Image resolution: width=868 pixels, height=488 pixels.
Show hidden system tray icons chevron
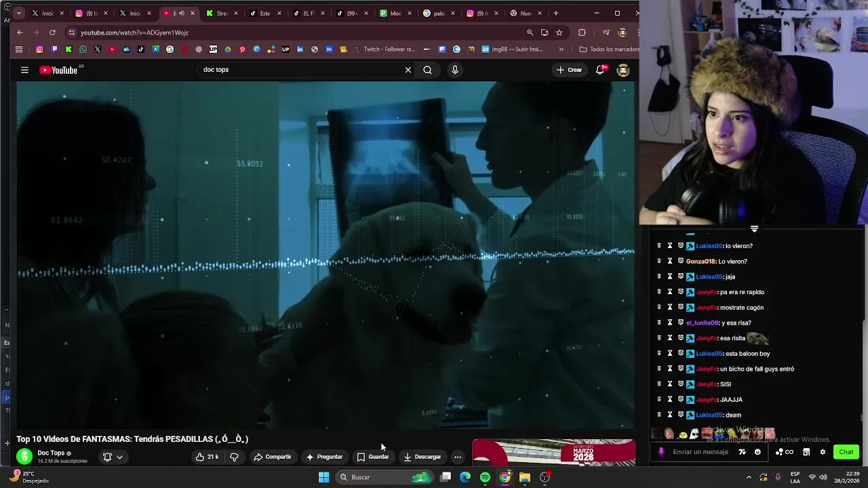749,477
